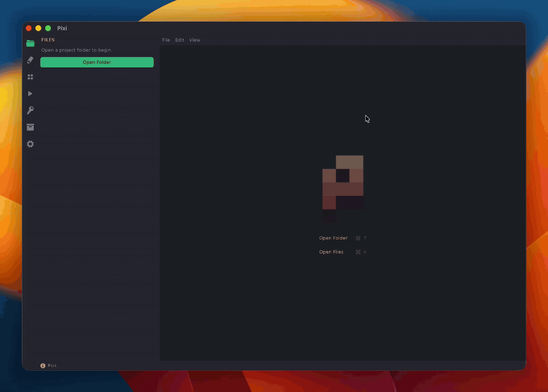548x392 pixels.
Task: Click Open Folder shortcut text on canvas
Action: pyautogui.click(x=333, y=238)
